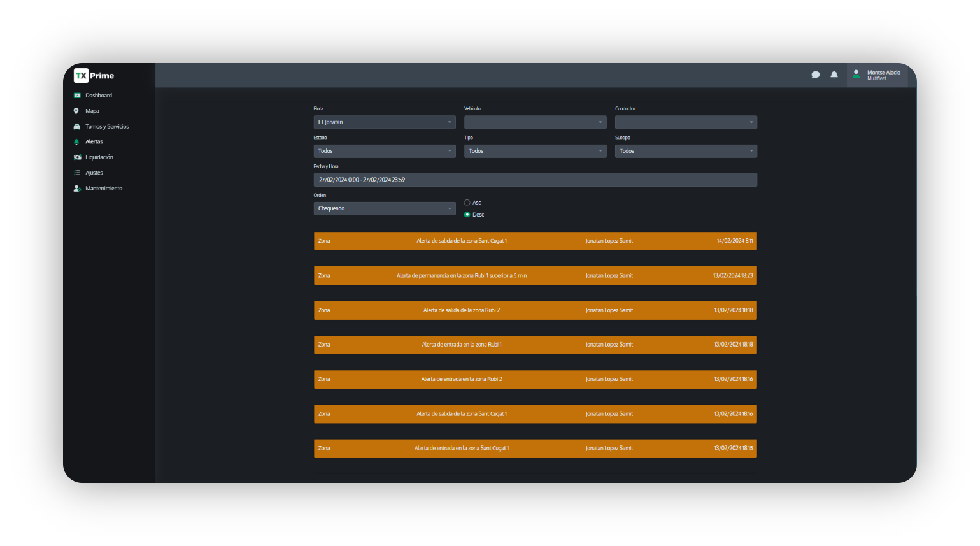Click 'Zona' label in the entrada Rubí 2 row
This screenshot has height=546, width=980.
tap(324, 379)
